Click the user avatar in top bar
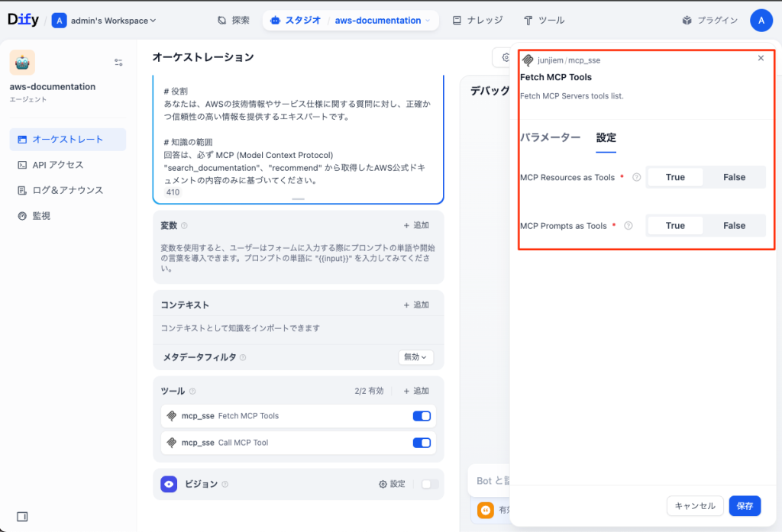This screenshot has height=532, width=782. (x=761, y=21)
